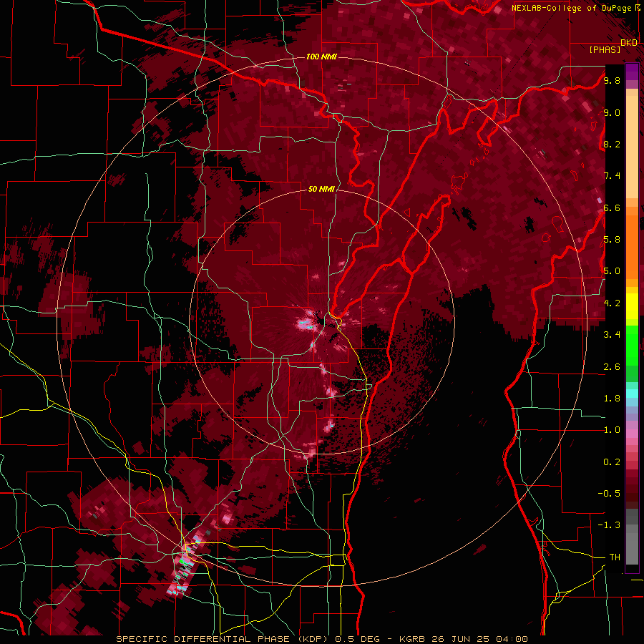The width and height of the screenshot is (644, 644).
Task: Click the 6.6 value on the color scale
Action: pyautogui.click(x=612, y=208)
